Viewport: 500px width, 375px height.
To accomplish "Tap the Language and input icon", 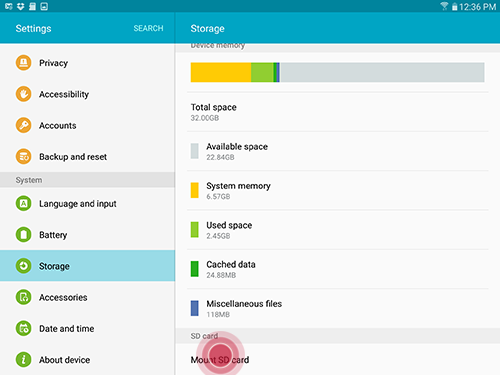I will [x=23, y=203].
